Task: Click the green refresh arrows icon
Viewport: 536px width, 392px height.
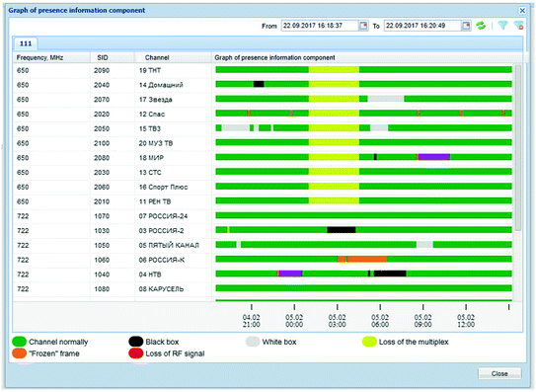Action: (x=481, y=26)
